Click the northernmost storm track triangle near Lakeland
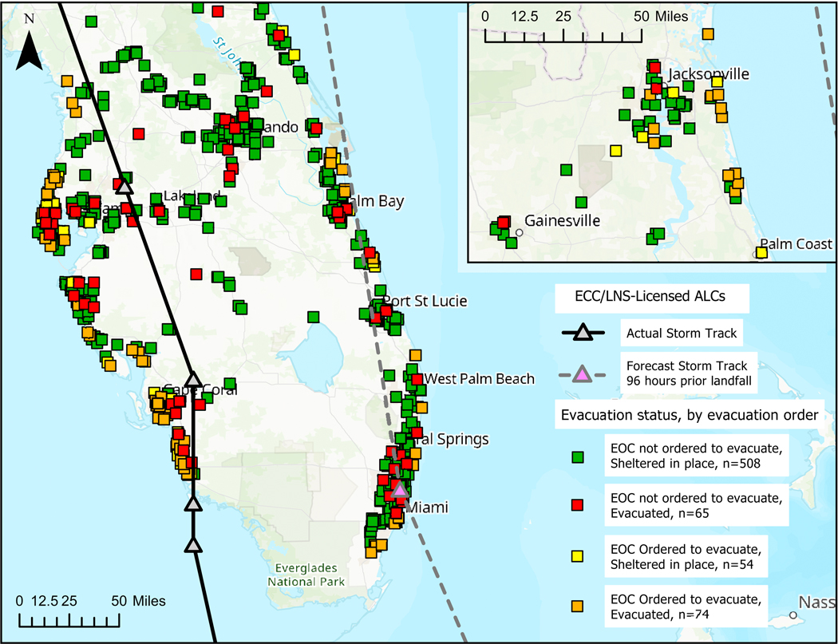 tap(124, 185)
